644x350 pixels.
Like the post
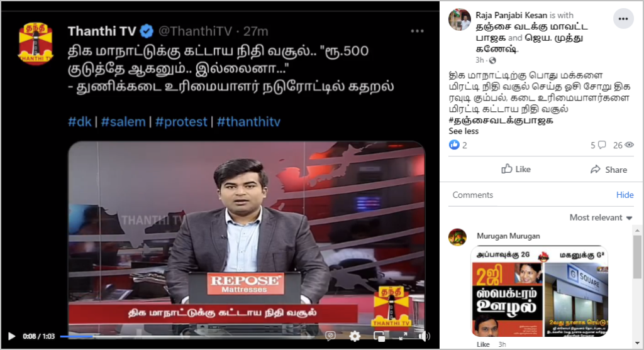coord(516,169)
